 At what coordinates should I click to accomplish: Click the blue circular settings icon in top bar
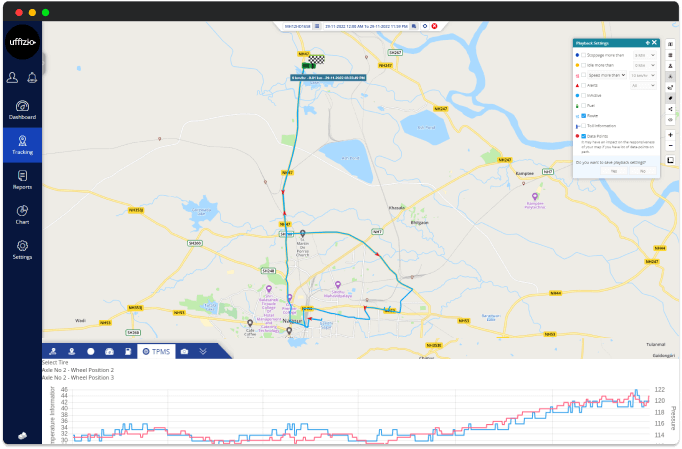coord(425,26)
